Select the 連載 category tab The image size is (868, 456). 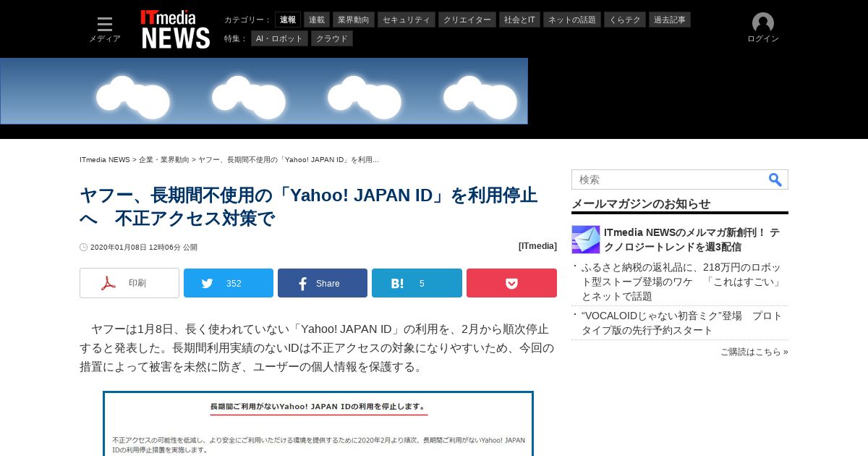click(317, 20)
